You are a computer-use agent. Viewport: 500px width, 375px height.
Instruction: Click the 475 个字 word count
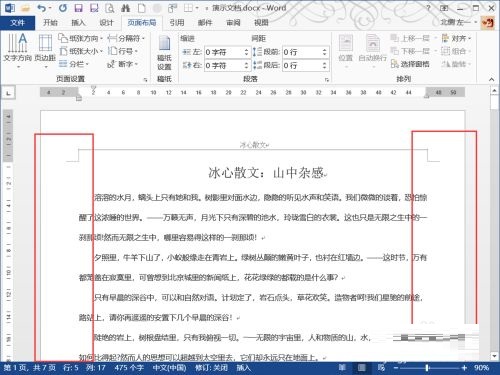tap(129, 368)
